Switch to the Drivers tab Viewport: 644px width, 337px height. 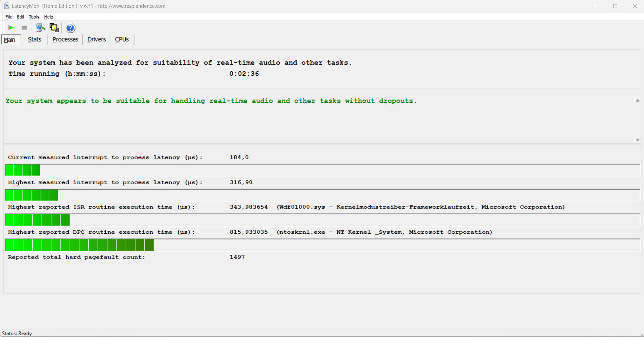click(96, 39)
